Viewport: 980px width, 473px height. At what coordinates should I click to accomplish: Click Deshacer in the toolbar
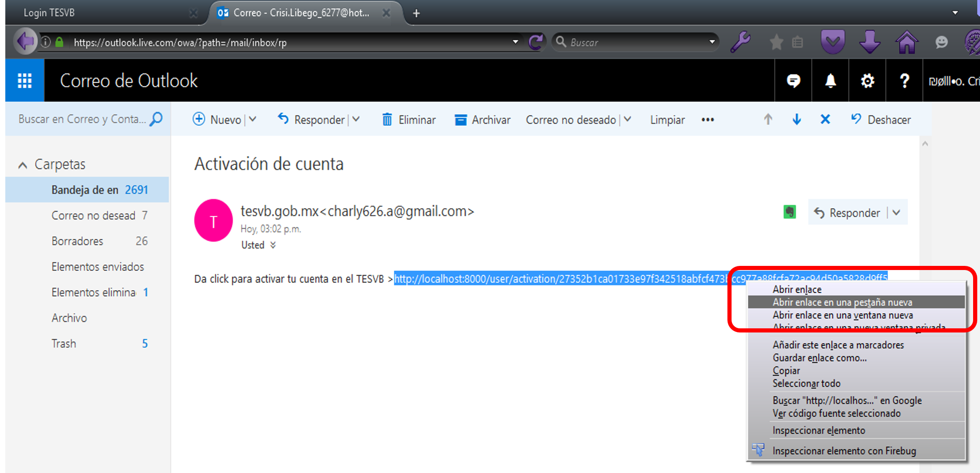881,119
